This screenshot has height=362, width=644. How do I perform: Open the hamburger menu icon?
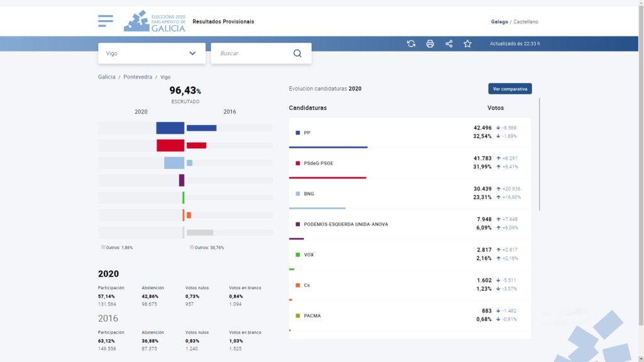pyautogui.click(x=106, y=21)
